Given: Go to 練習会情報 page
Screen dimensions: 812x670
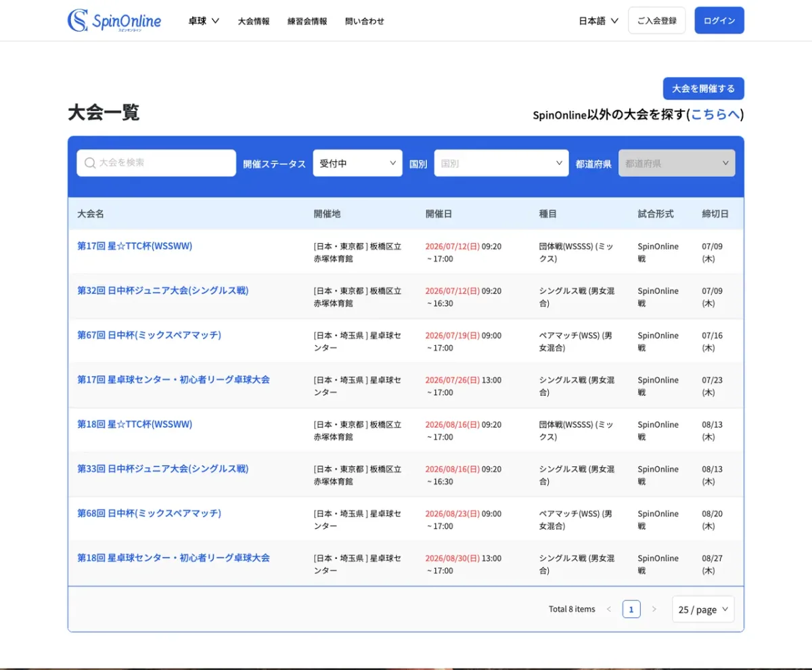Looking at the screenshot, I should [x=307, y=21].
